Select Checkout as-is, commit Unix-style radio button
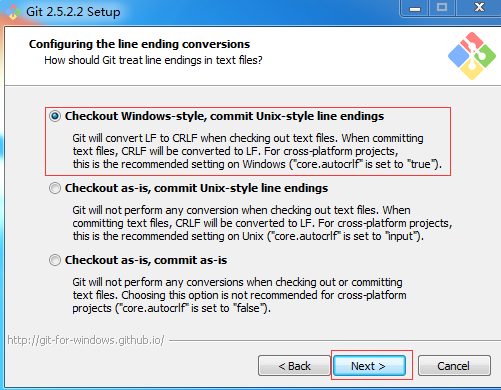This screenshot has width=501, height=390. point(55,188)
